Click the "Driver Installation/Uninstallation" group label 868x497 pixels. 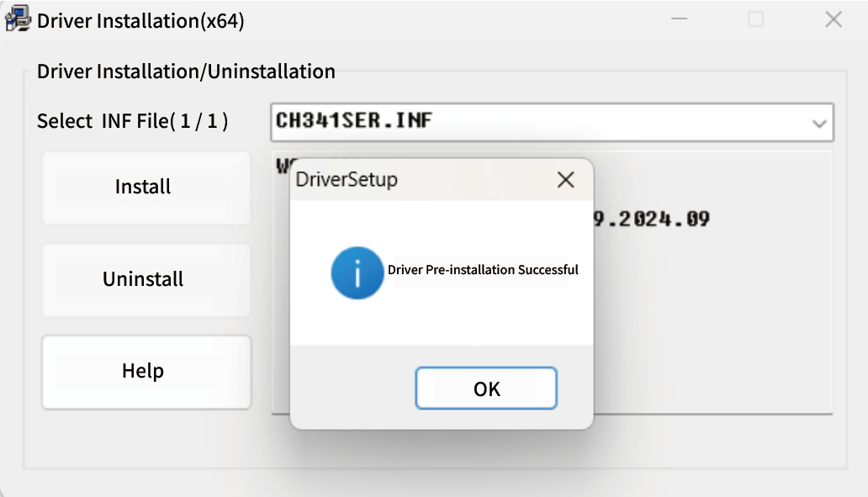click(186, 71)
